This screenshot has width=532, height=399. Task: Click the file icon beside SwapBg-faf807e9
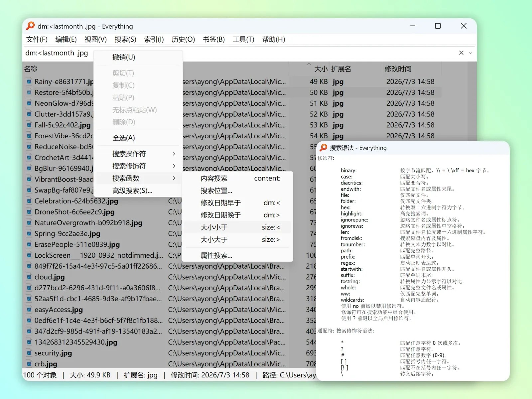29,190
